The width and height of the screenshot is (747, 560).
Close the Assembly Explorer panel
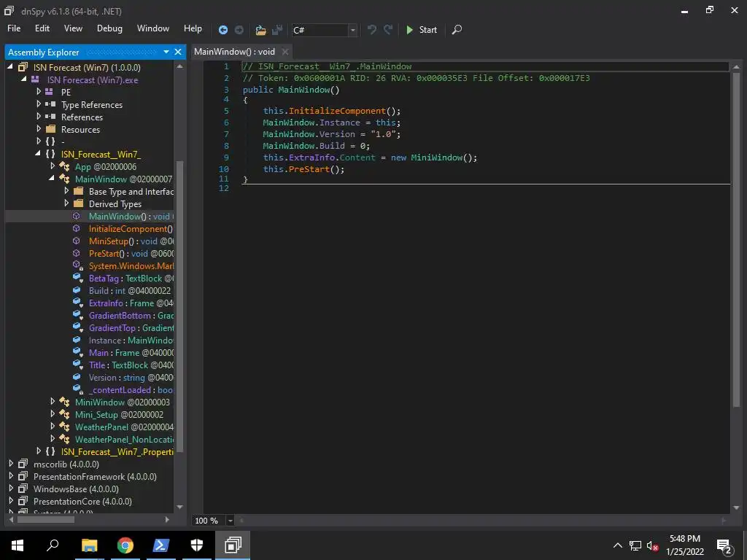click(178, 52)
